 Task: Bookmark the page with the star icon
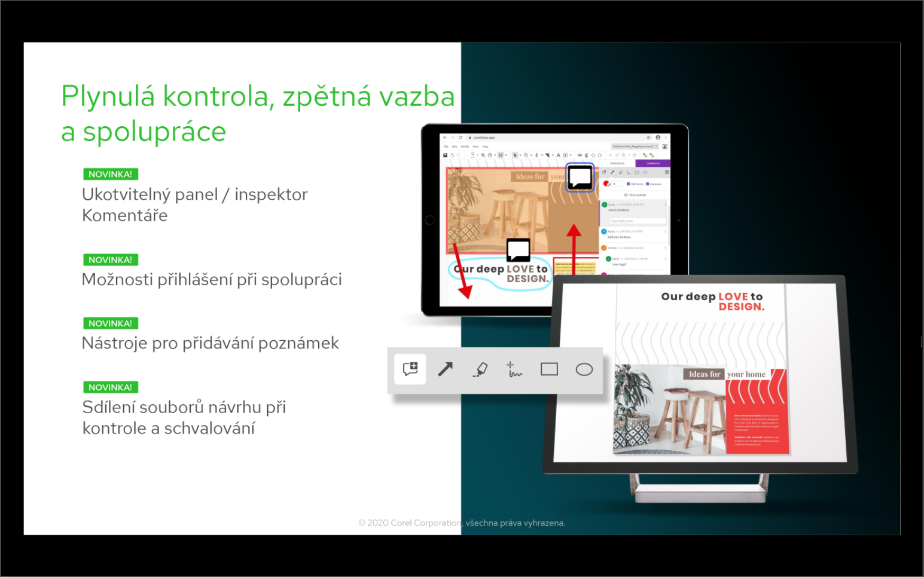click(648, 138)
